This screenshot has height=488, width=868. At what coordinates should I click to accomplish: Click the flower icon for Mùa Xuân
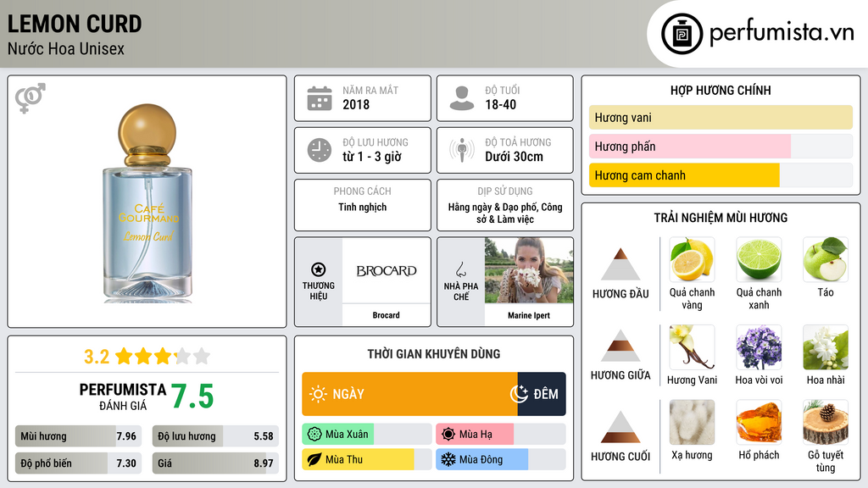[x=314, y=435]
